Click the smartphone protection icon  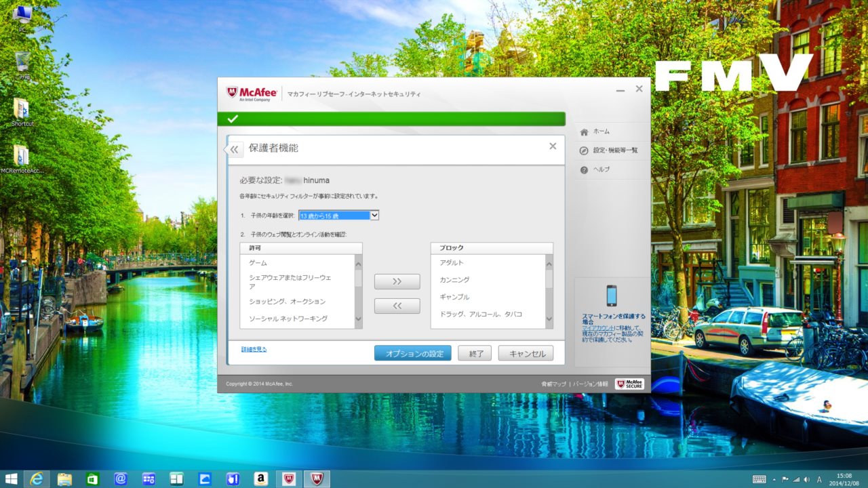612,296
